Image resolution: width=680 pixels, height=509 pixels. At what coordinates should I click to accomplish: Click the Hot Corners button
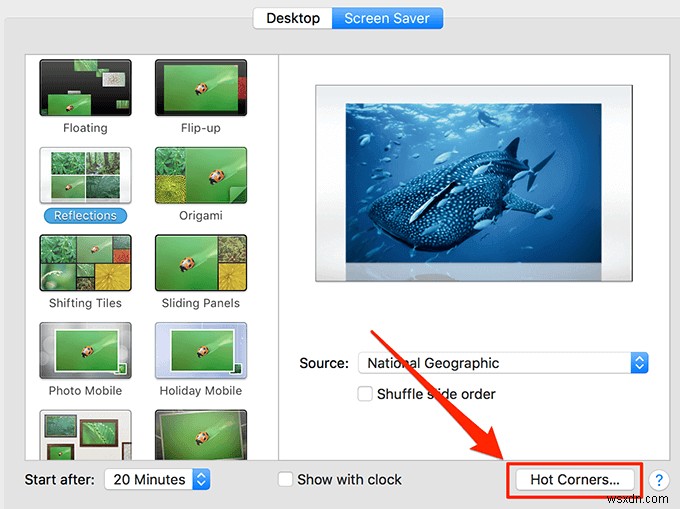575,480
